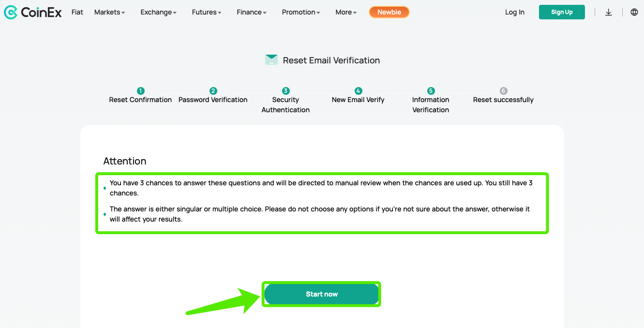Expand the Promotion menu

[300, 12]
